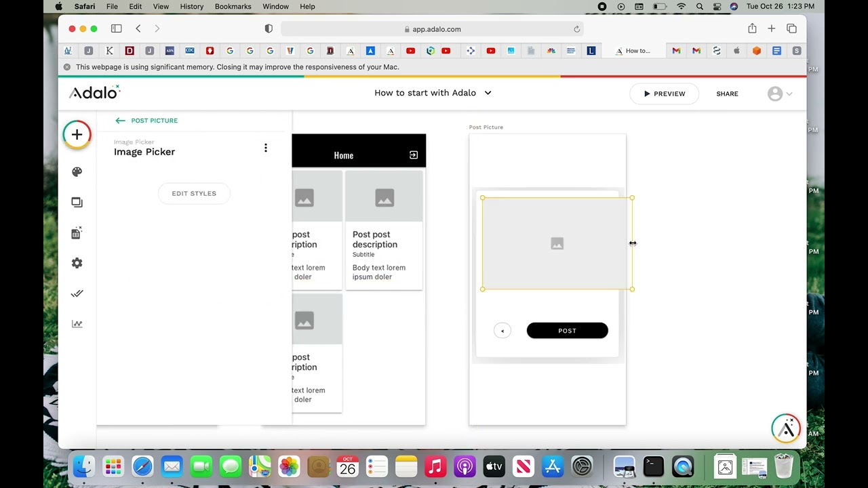Click the black POST button on canvas
The width and height of the screenshot is (868, 488).
click(x=567, y=331)
